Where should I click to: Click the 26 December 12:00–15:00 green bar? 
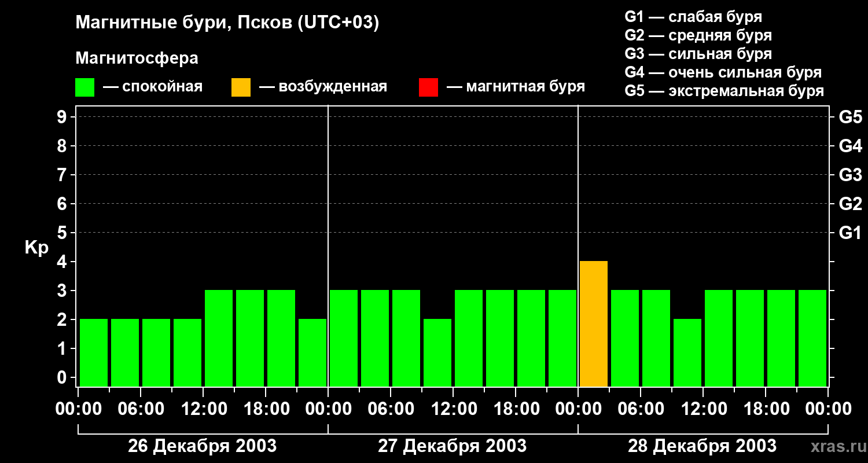(x=219, y=339)
